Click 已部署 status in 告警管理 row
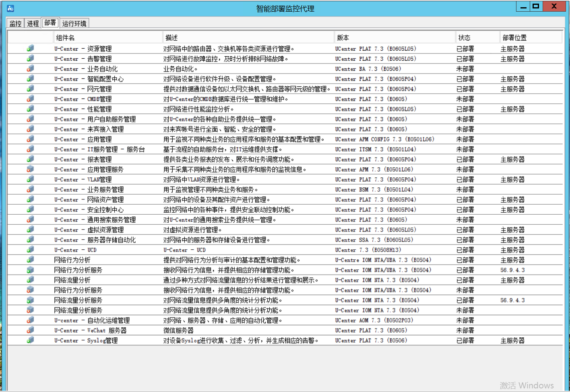The height and width of the screenshot is (392, 570). (465, 59)
